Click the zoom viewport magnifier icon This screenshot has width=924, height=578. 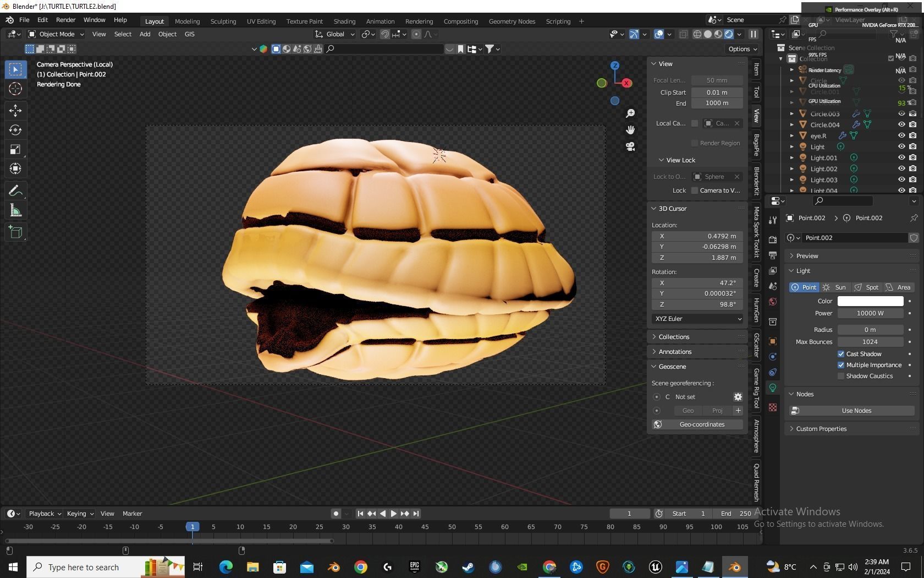[630, 113]
